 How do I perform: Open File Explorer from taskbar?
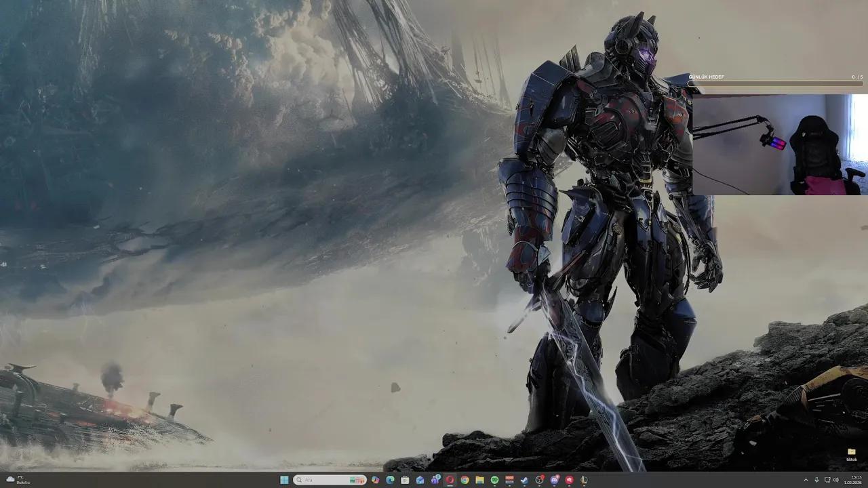pos(479,480)
